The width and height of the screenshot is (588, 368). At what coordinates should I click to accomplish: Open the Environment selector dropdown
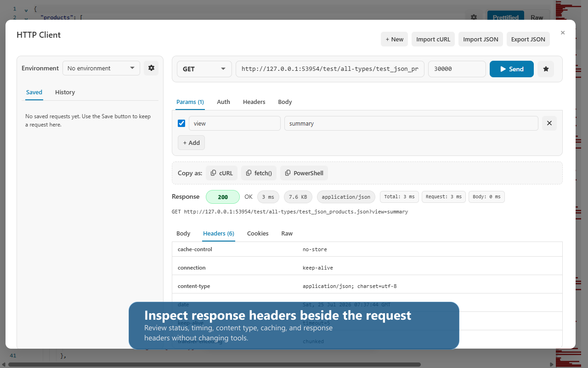pyautogui.click(x=101, y=68)
